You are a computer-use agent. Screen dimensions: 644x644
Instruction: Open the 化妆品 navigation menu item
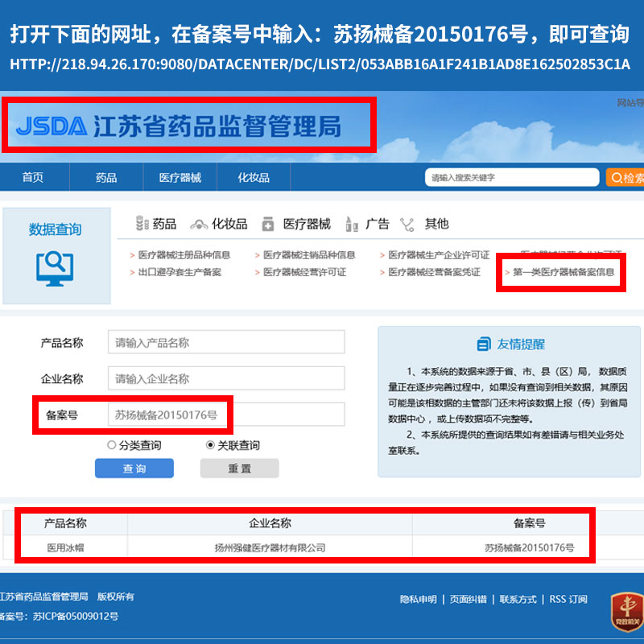click(x=254, y=177)
